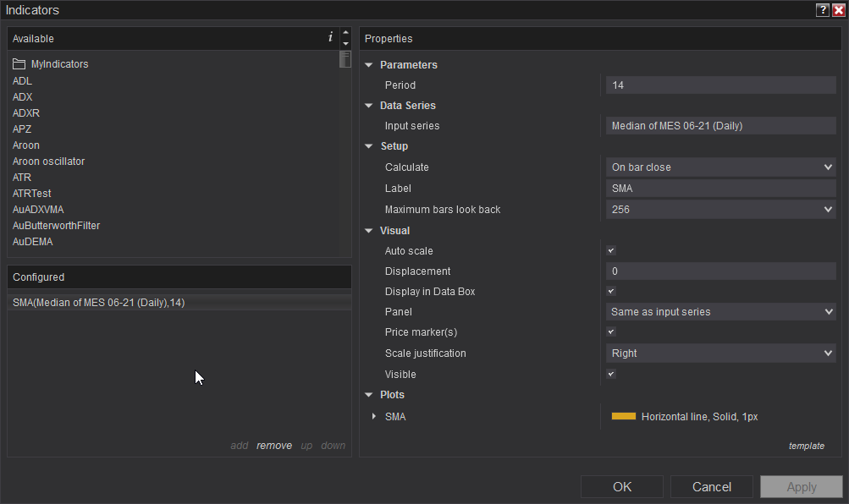Click the OK button

[x=622, y=486]
